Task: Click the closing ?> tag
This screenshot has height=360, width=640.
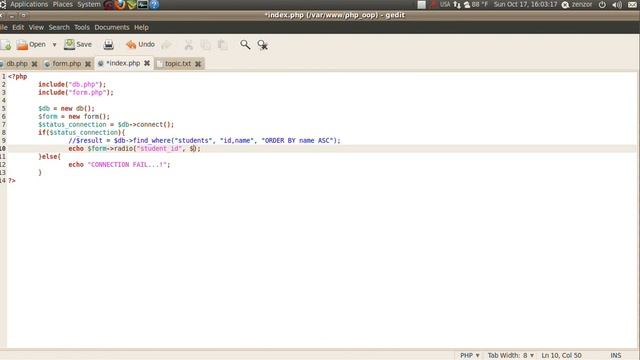Action: point(12,180)
